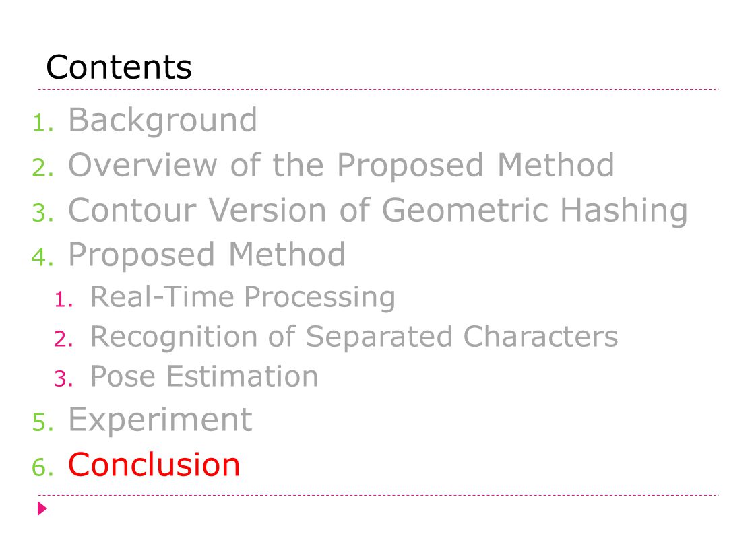756x534 pixels.
Task: Click the Background list item
Action: tap(162, 119)
